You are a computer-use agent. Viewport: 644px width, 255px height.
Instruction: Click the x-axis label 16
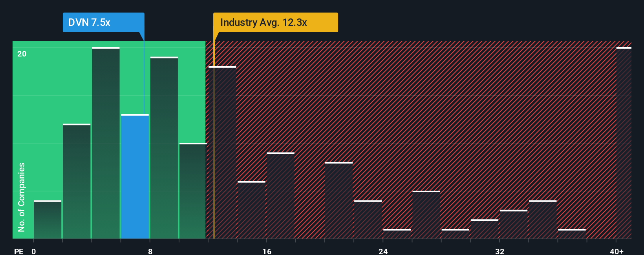[x=267, y=251]
